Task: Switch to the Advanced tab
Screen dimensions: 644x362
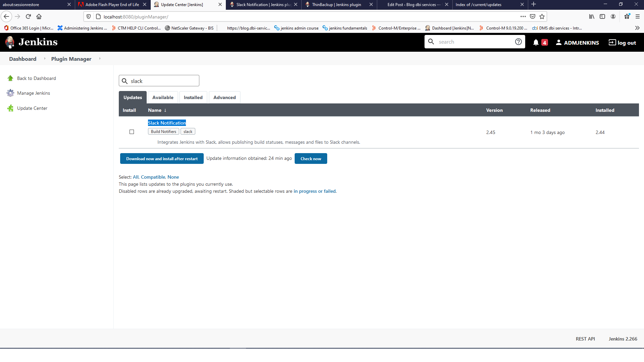Action: 225,97
